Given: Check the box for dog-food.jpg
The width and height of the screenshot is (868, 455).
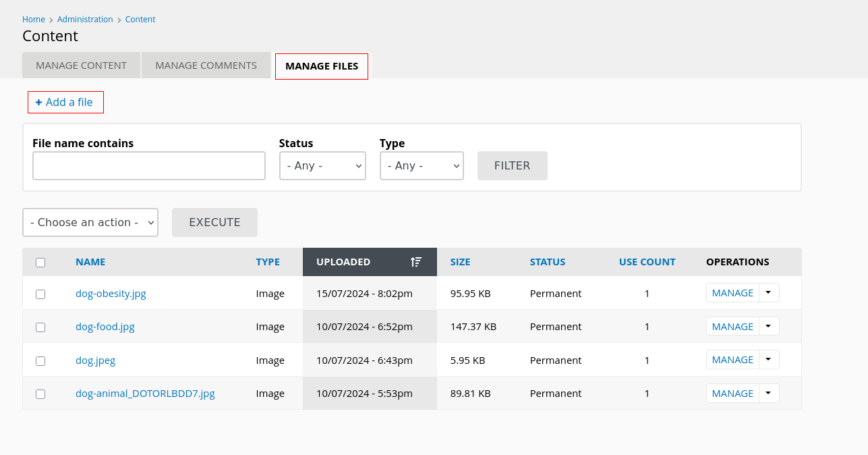Looking at the screenshot, I should (40, 327).
